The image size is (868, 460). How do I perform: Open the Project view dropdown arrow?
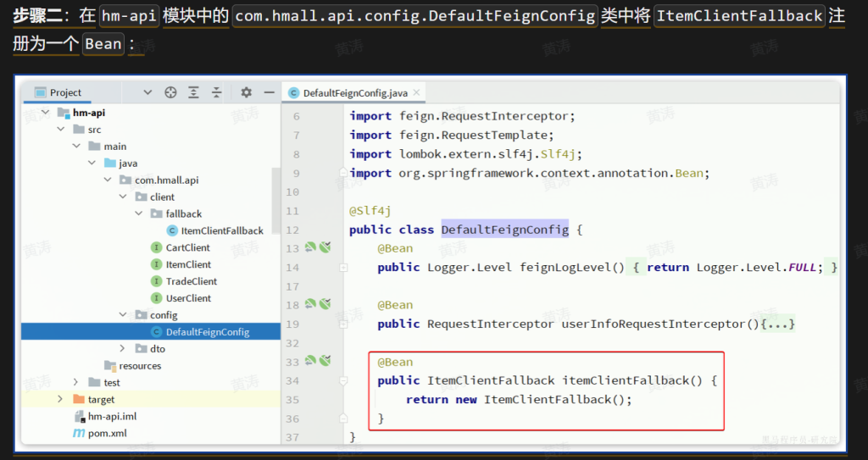pos(147,92)
